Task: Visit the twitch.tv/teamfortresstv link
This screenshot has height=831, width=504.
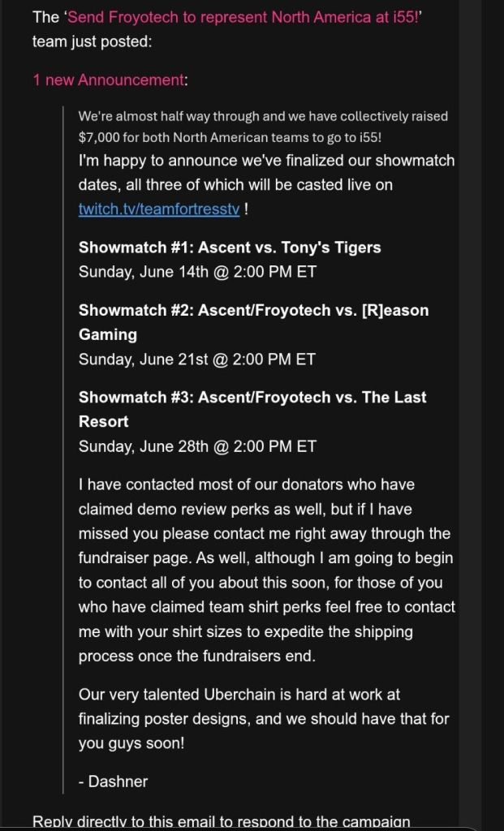Action: coord(159,209)
